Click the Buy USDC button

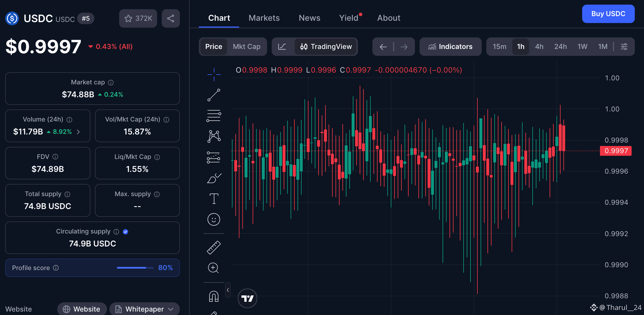(x=608, y=14)
